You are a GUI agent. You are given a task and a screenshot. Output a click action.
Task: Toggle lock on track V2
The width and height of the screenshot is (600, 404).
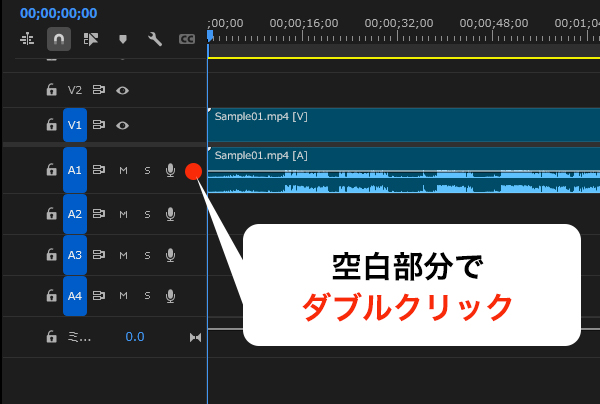(x=51, y=90)
